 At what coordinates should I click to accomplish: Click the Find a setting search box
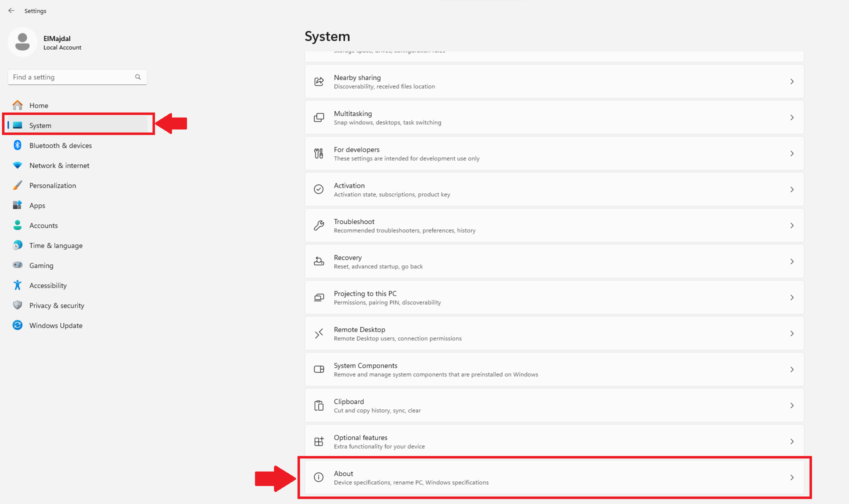pyautogui.click(x=70, y=77)
